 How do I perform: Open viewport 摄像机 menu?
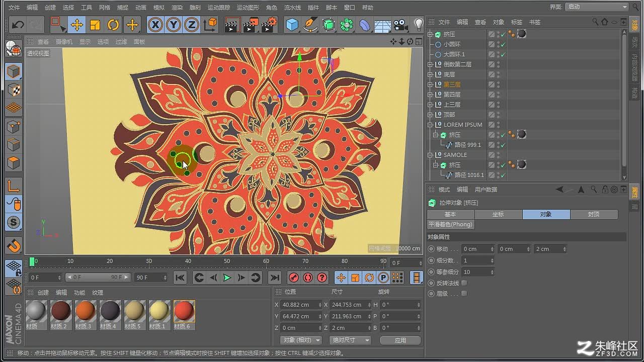click(x=64, y=42)
